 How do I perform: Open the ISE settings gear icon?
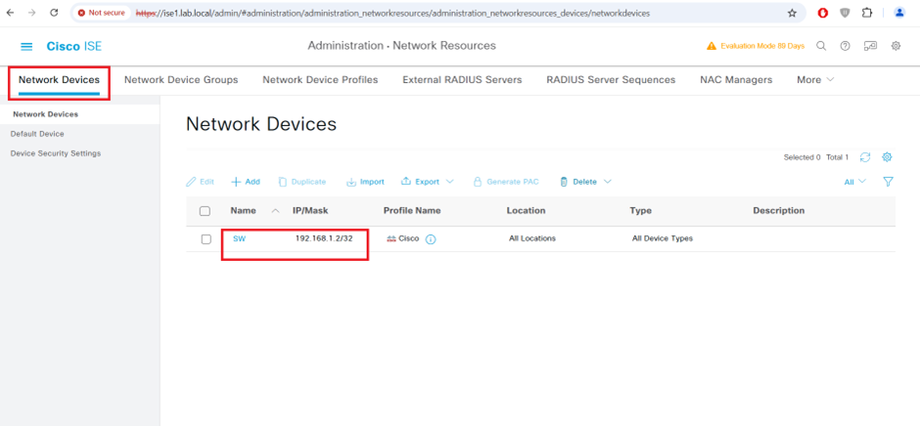[896, 46]
